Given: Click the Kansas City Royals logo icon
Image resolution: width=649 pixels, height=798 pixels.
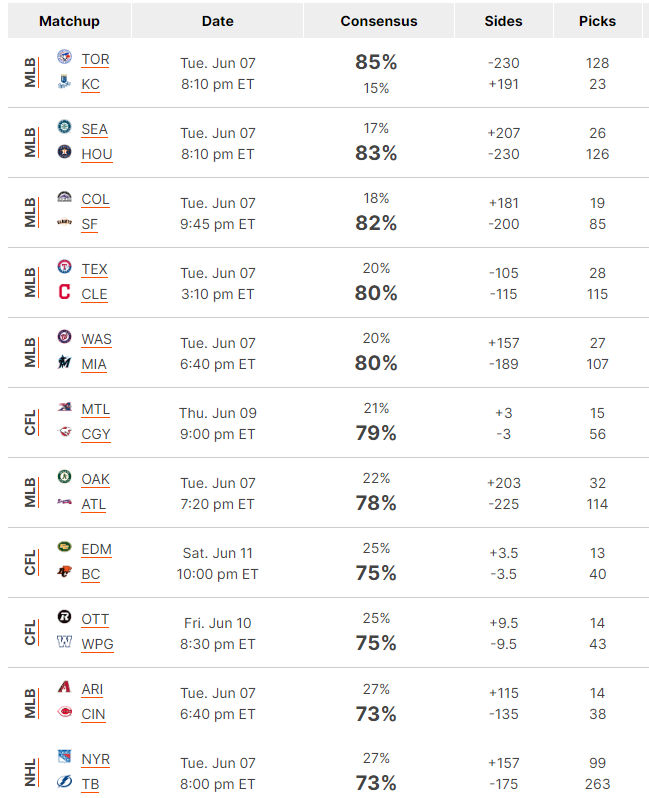Looking at the screenshot, I should [x=64, y=81].
